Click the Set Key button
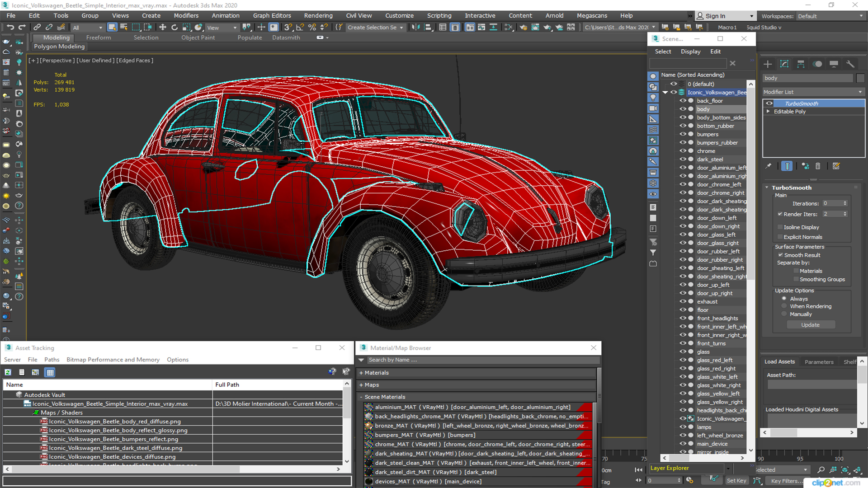The image size is (868, 488). coord(736,481)
